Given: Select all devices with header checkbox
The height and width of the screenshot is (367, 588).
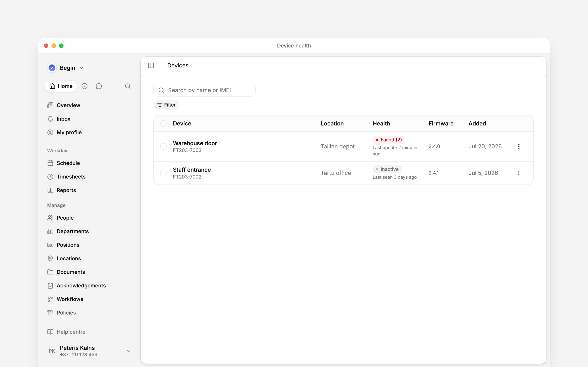Looking at the screenshot, I should 163,123.
